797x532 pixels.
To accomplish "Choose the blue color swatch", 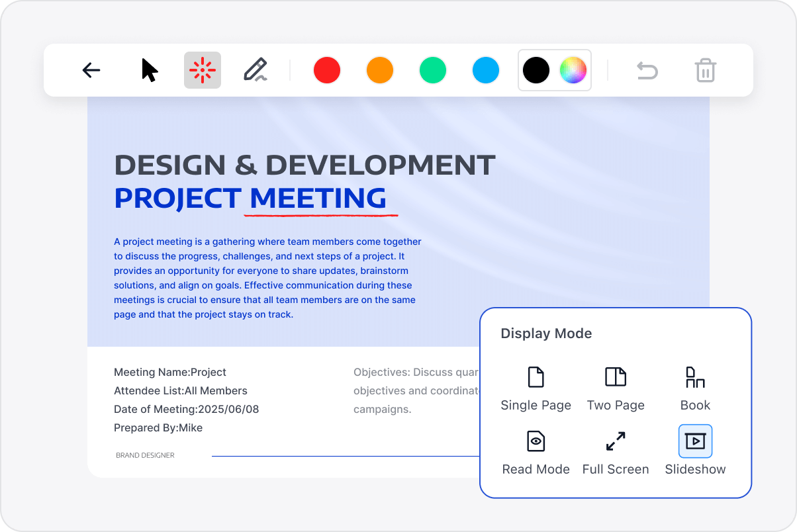I will pyautogui.click(x=486, y=70).
